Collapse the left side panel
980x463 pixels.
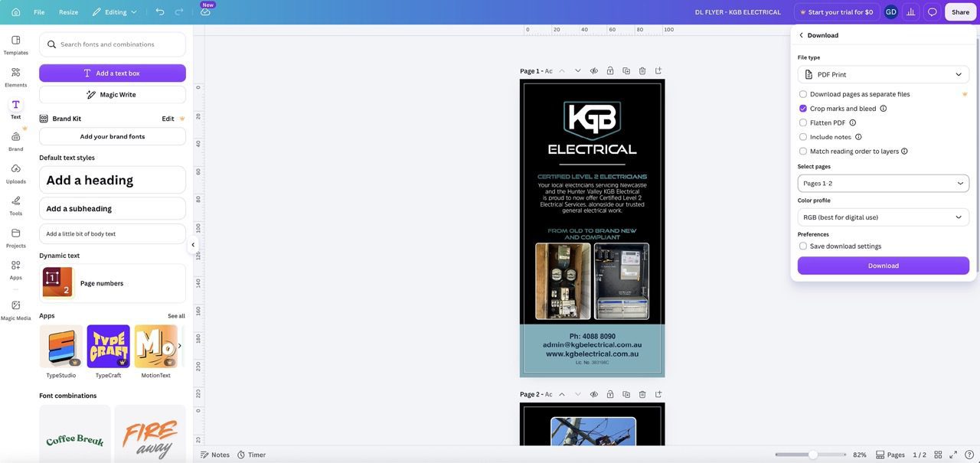point(193,245)
